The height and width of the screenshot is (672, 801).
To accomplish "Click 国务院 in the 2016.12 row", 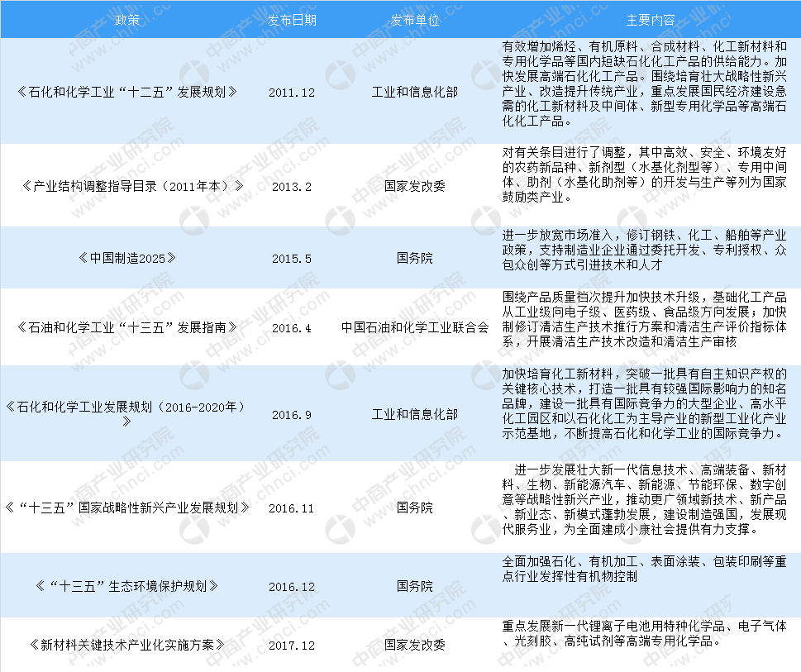I will click(x=415, y=586).
